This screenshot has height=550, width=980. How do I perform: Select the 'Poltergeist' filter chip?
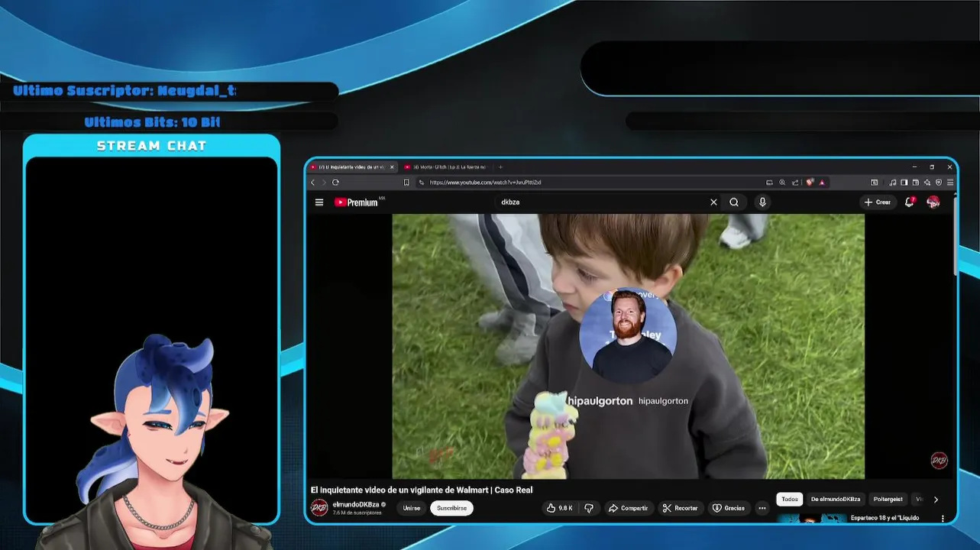coord(888,500)
